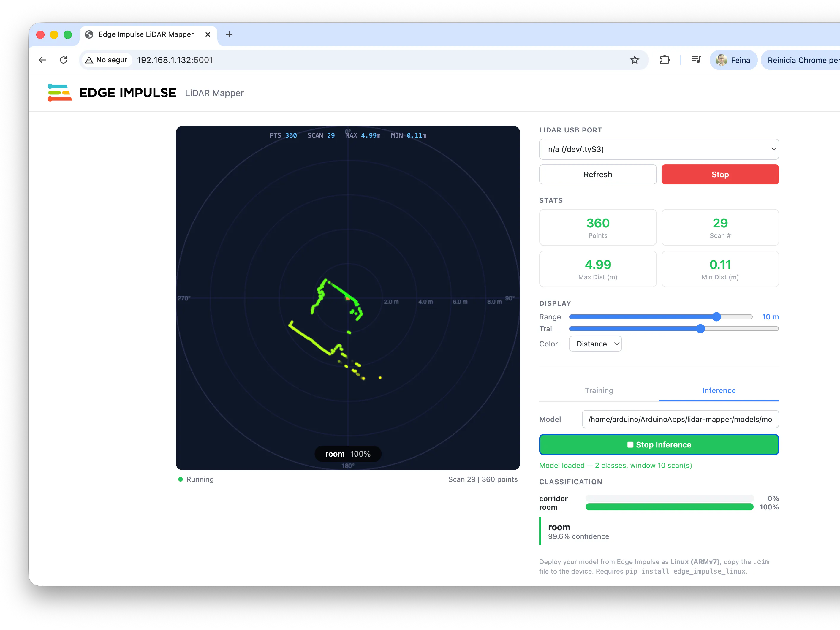The height and width of the screenshot is (630, 840).
Task: Click the Model path input field
Action: (680, 419)
